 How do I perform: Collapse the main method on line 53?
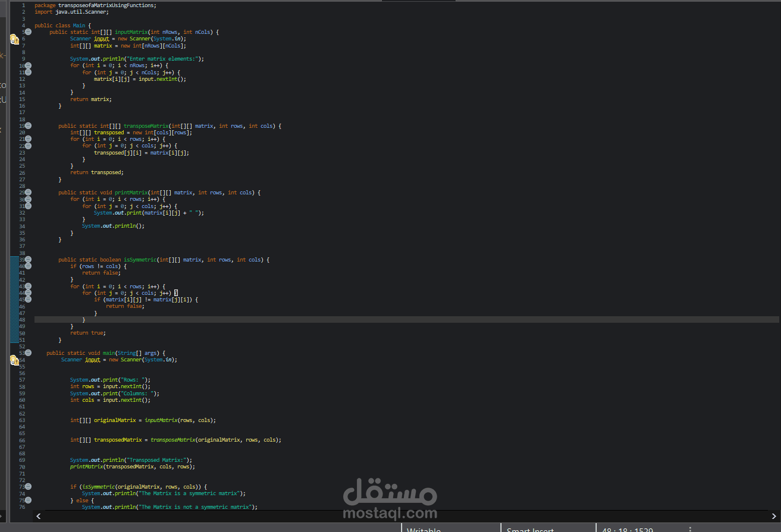[28, 352]
